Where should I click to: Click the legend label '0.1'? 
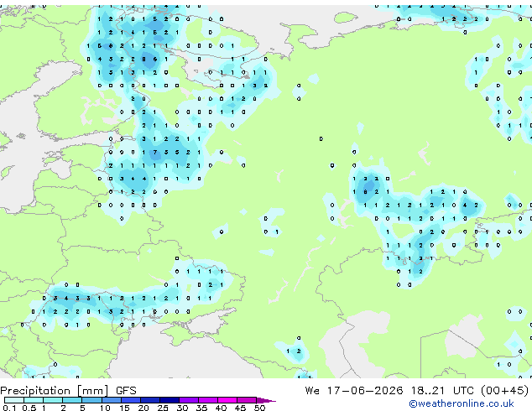click(x=9, y=408)
